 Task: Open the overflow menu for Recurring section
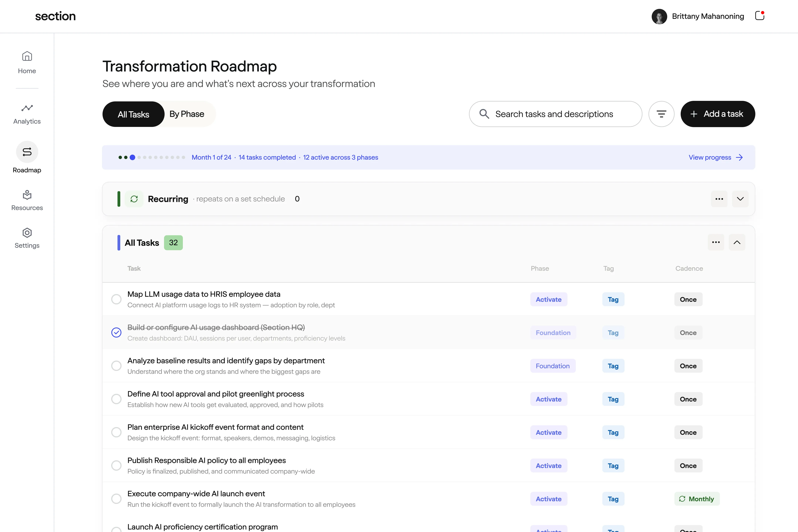click(719, 199)
